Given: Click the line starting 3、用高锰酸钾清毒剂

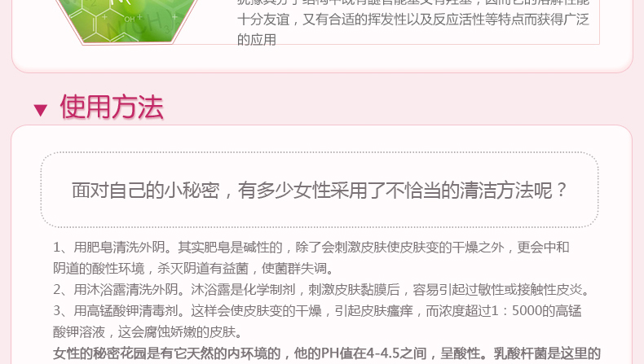Looking at the screenshot, I should coord(317,310).
